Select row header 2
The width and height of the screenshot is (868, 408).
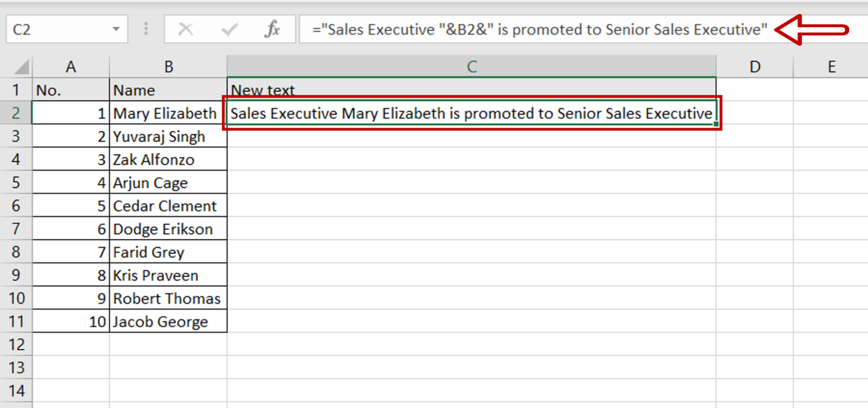tap(17, 112)
